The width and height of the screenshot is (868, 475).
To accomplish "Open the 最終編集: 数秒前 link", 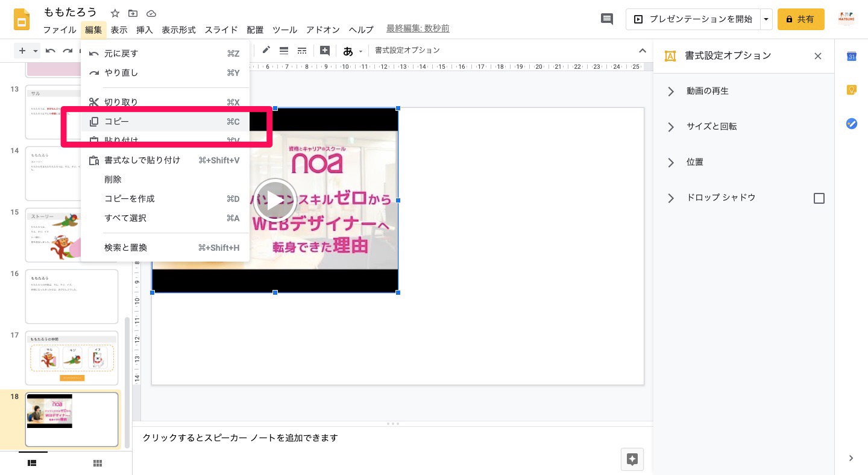I will coord(418,29).
